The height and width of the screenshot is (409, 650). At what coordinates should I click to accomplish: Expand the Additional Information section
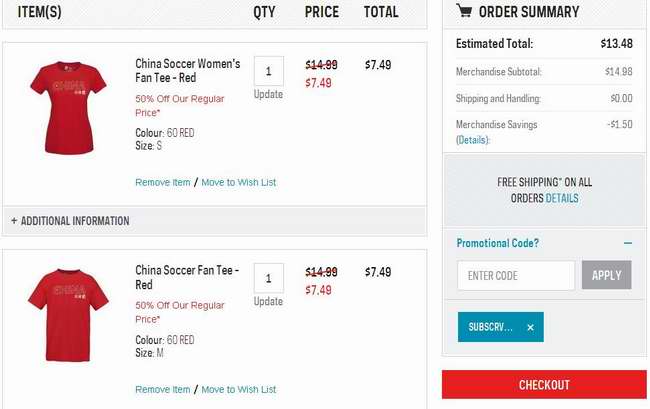70,221
